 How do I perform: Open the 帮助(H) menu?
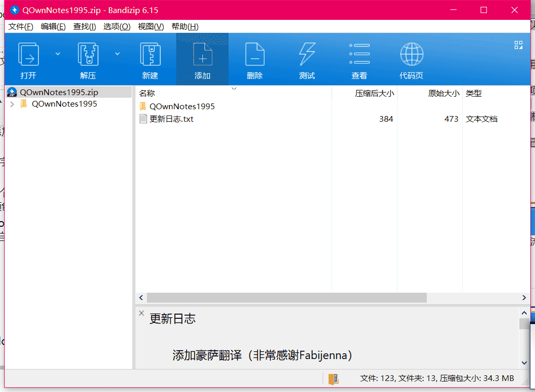(185, 27)
